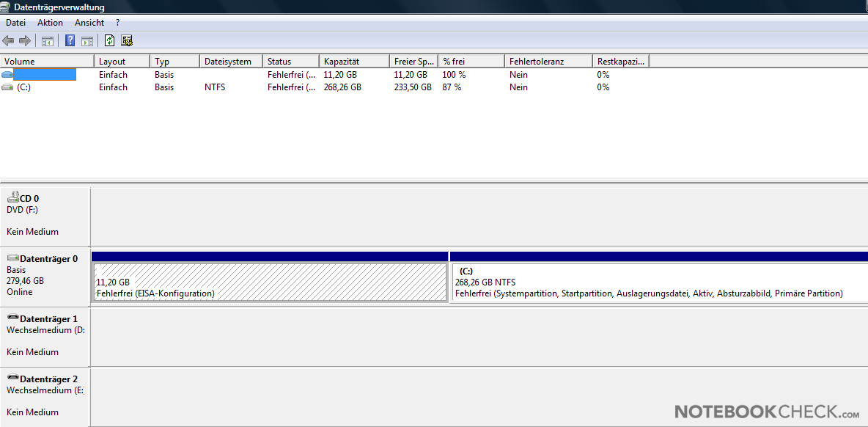Click the CD 0 disc drive icon
The height and width of the screenshot is (427, 868).
13,197
